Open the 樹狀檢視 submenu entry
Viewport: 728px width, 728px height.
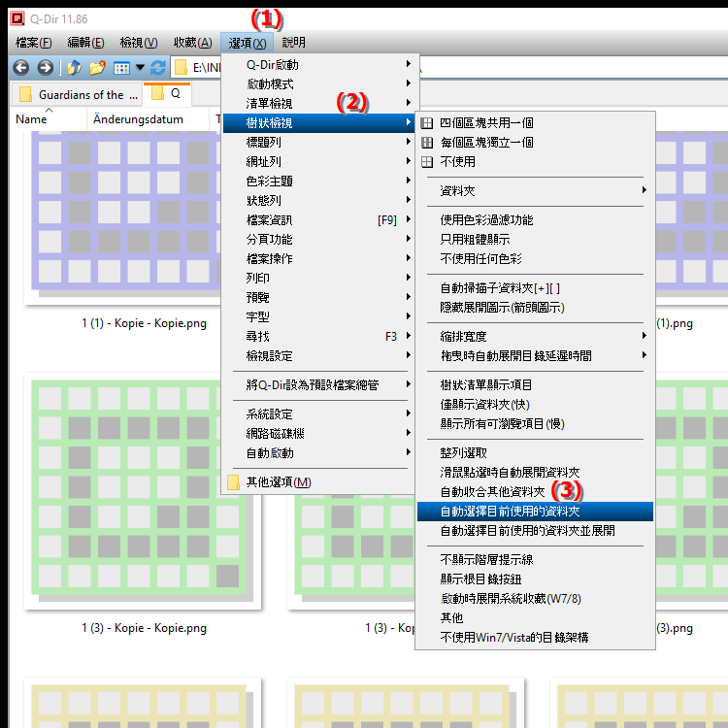[x=319, y=123]
